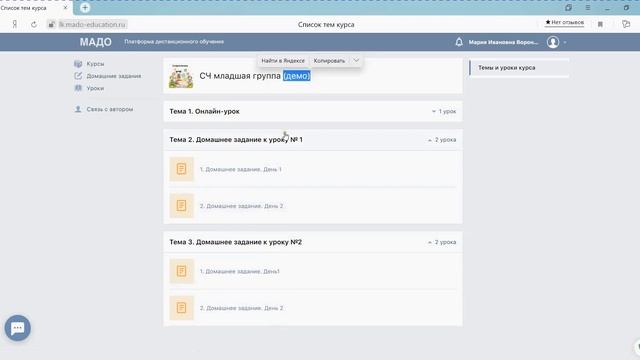The width and height of the screenshot is (640, 360).
Task: Click the highlighted (демо) text
Action: pos(297,76)
